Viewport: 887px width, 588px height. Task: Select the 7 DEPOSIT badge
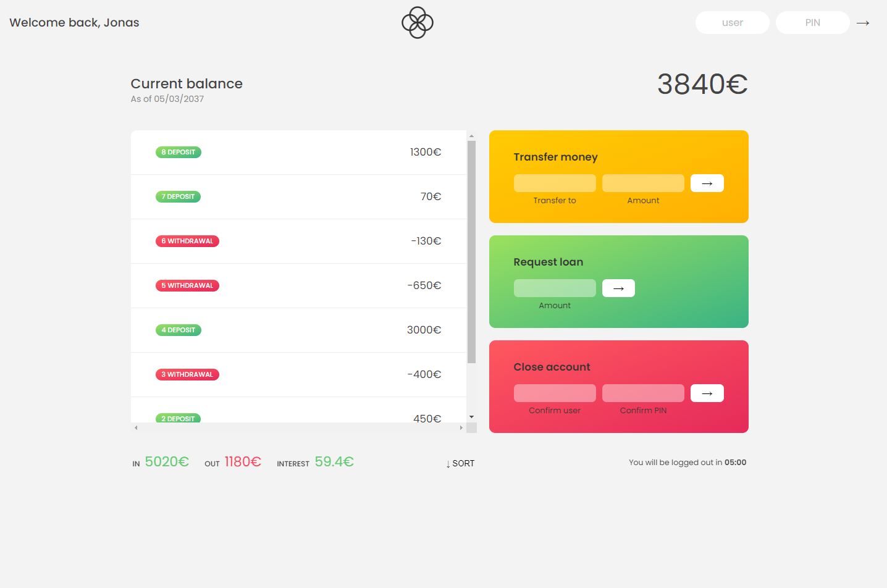(178, 196)
